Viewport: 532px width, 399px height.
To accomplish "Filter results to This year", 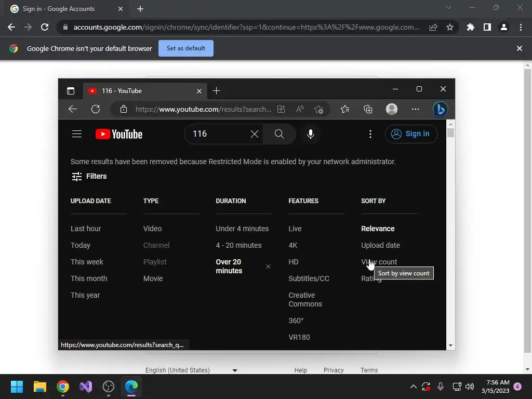I will [85, 295].
